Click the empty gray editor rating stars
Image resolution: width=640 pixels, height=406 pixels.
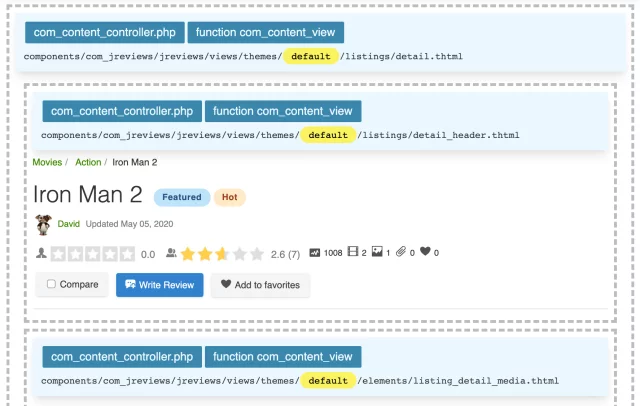[x=92, y=254]
